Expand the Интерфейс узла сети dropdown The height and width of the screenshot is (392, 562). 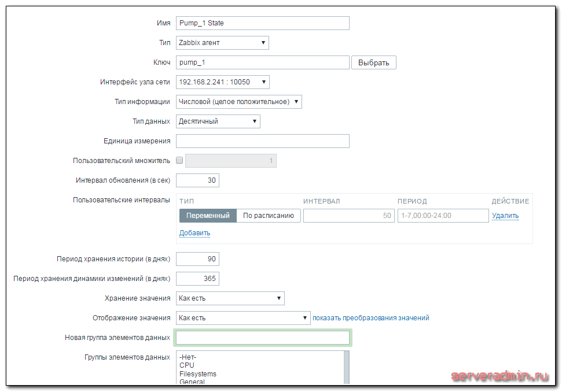(x=222, y=82)
